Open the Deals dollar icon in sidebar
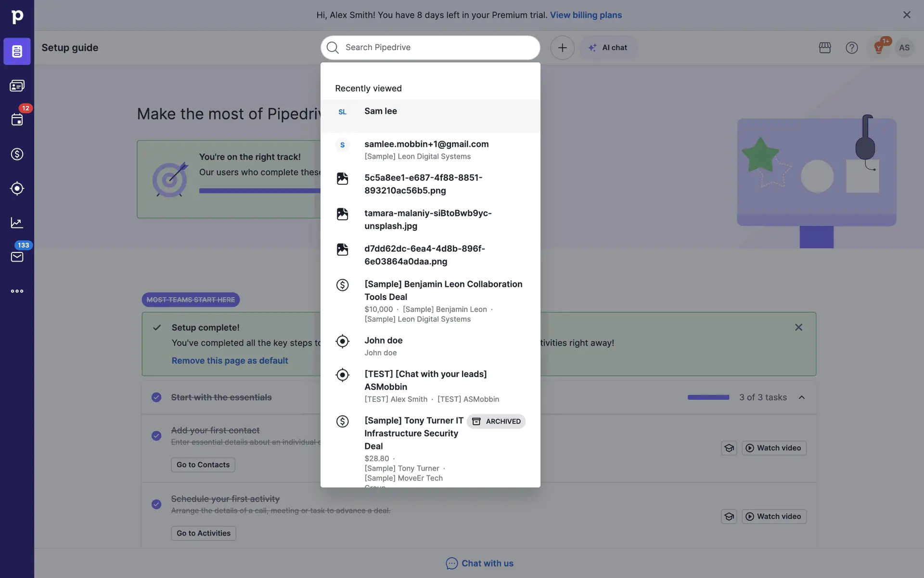This screenshot has height=578, width=924. (x=17, y=154)
